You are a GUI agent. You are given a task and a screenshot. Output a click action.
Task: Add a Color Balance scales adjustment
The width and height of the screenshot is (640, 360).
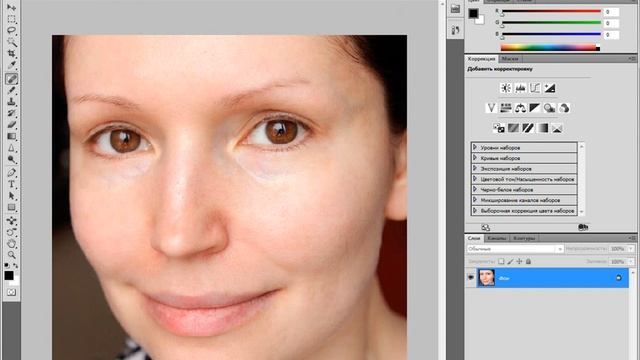pyautogui.click(x=520, y=108)
